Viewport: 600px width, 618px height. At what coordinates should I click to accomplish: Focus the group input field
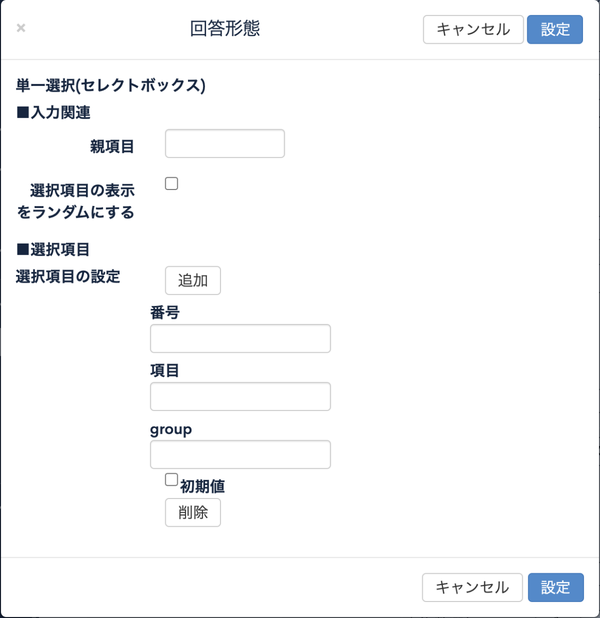click(240, 454)
